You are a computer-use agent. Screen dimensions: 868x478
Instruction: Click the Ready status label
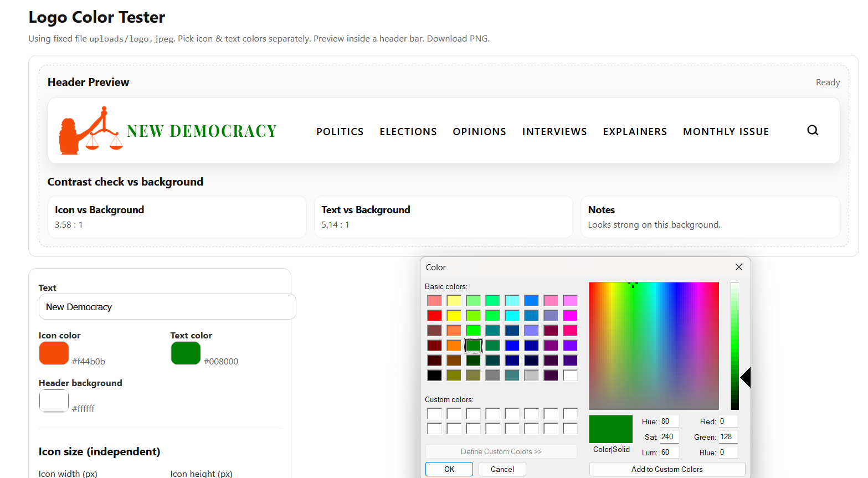(x=828, y=83)
